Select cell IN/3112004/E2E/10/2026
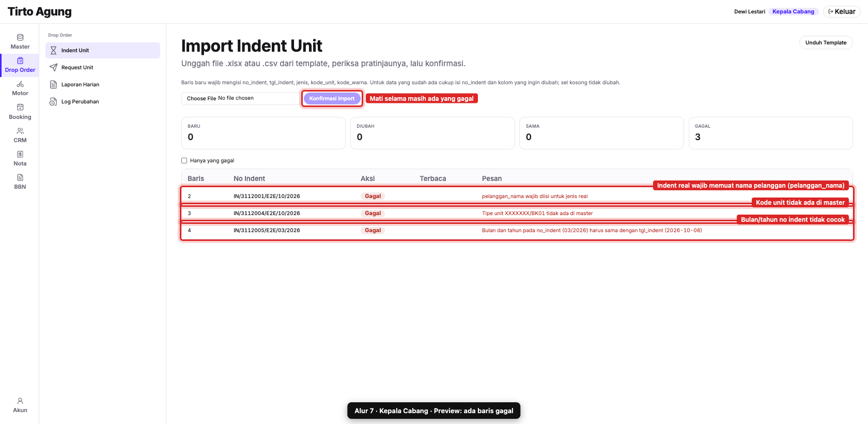Viewport: 868px width, 424px height. pyautogui.click(x=267, y=213)
